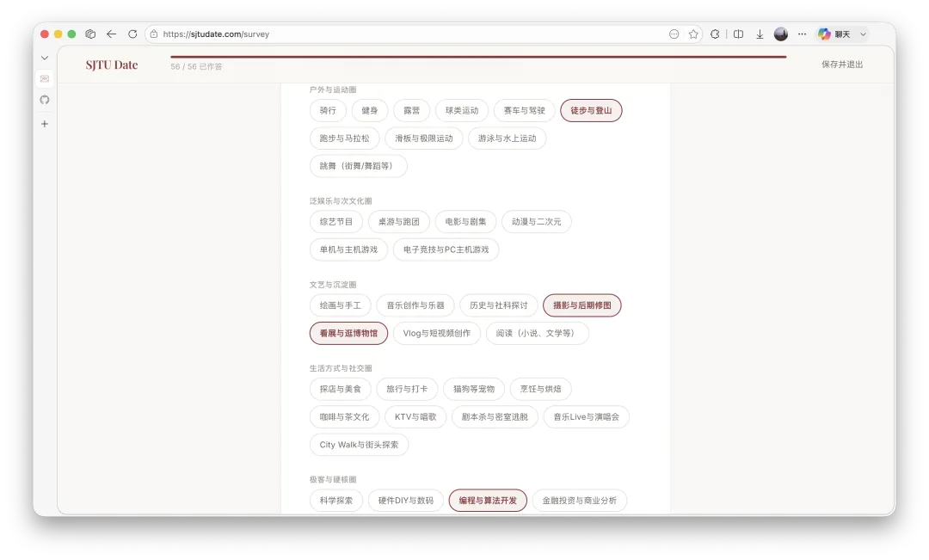The width and height of the screenshot is (929, 560).
Task: Open the mail icon in sidebar
Action: [x=45, y=79]
